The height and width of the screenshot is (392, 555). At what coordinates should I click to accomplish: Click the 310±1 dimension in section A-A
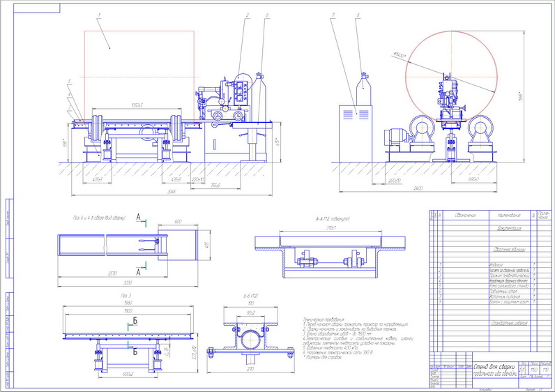coord(331,227)
